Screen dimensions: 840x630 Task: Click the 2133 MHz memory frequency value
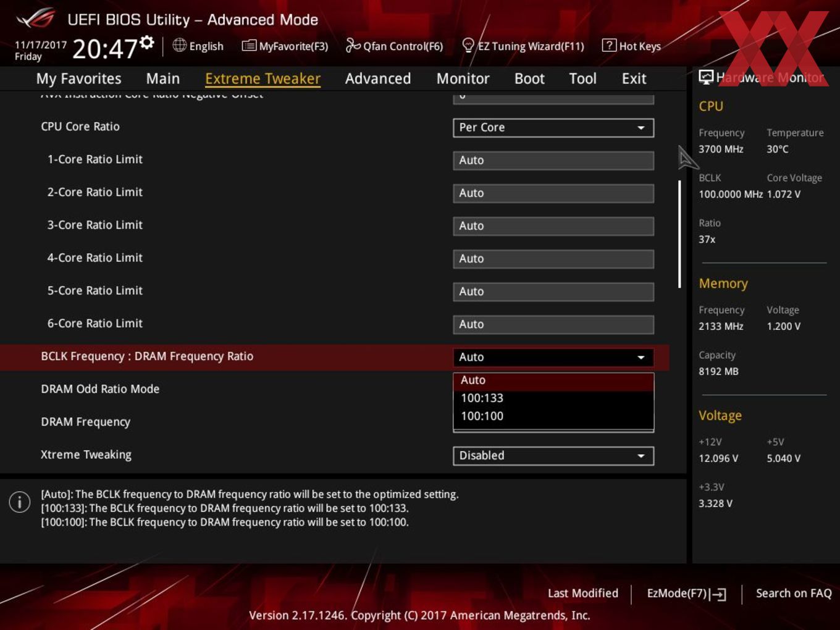(x=721, y=326)
